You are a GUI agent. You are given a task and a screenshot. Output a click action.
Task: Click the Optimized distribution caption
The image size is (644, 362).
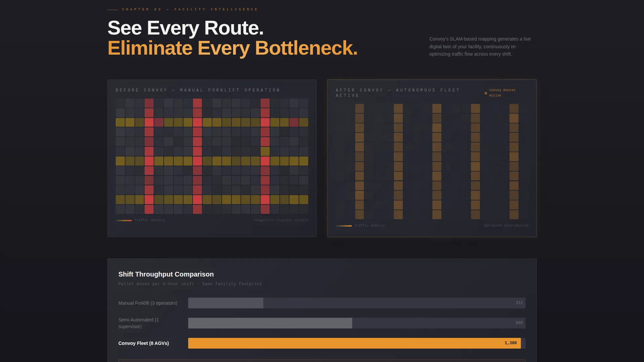click(506, 226)
